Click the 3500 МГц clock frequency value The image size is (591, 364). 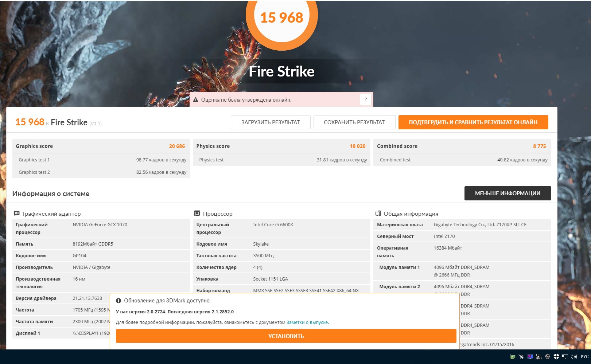click(264, 255)
